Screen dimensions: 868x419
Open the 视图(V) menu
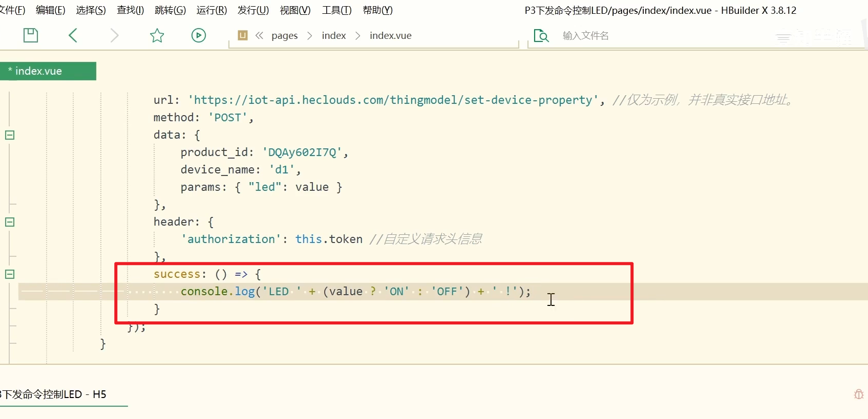(x=295, y=10)
